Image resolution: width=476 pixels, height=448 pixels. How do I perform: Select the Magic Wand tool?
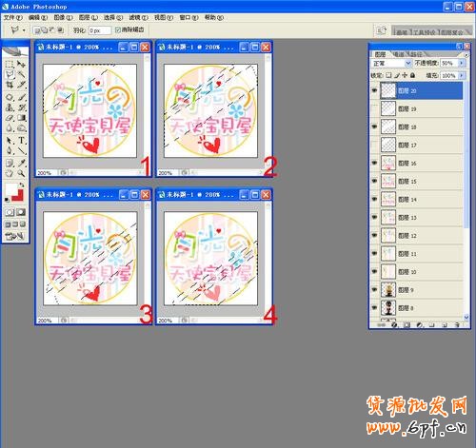[x=21, y=75]
